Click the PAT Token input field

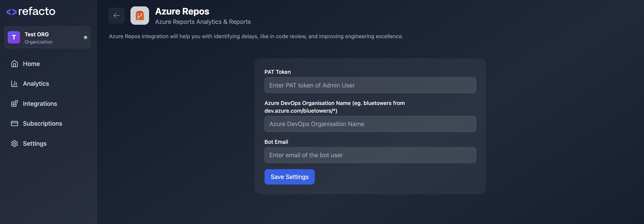pyautogui.click(x=370, y=85)
